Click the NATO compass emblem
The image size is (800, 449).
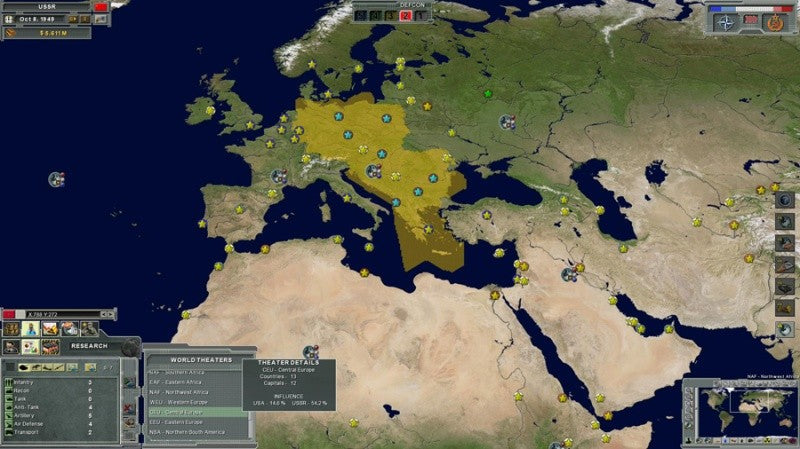point(725,22)
